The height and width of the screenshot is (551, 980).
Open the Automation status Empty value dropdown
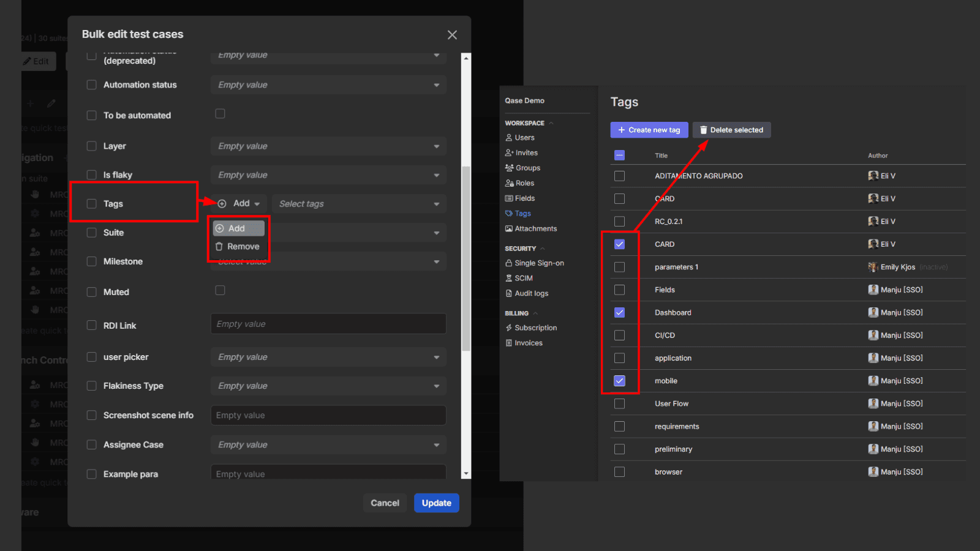click(x=328, y=85)
